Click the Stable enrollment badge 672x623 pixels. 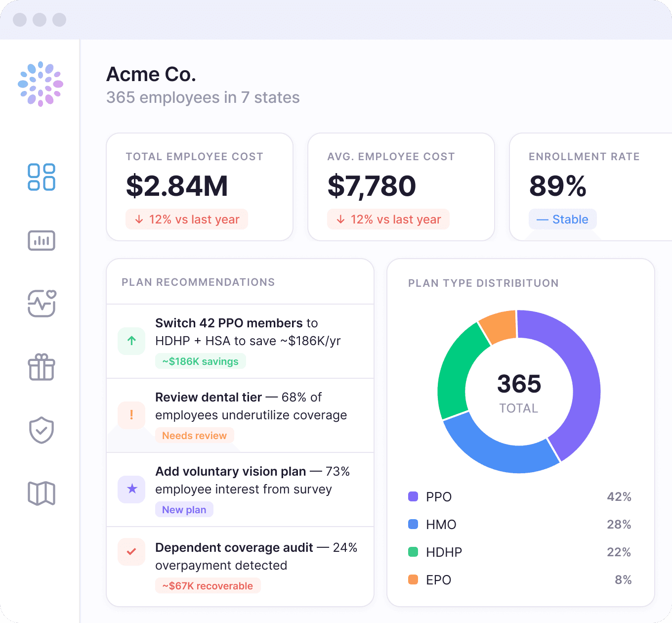pyautogui.click(x=563, y=220)
